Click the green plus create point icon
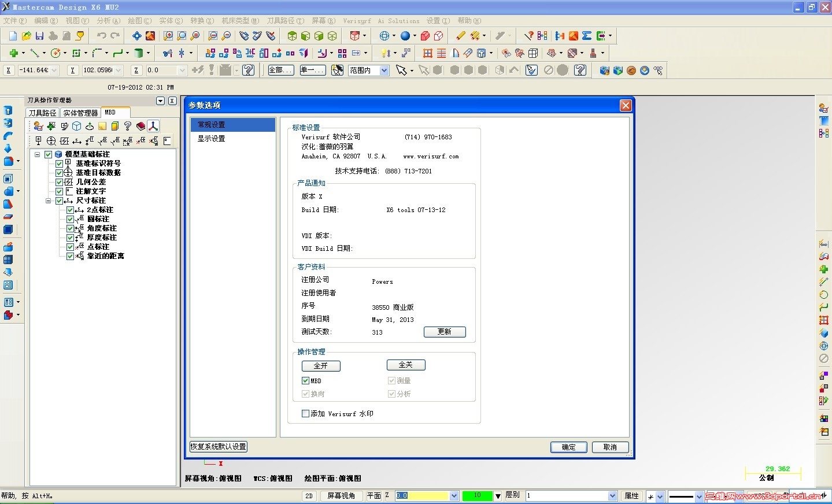Screen dimensions: 832x504 coord(13,53)
